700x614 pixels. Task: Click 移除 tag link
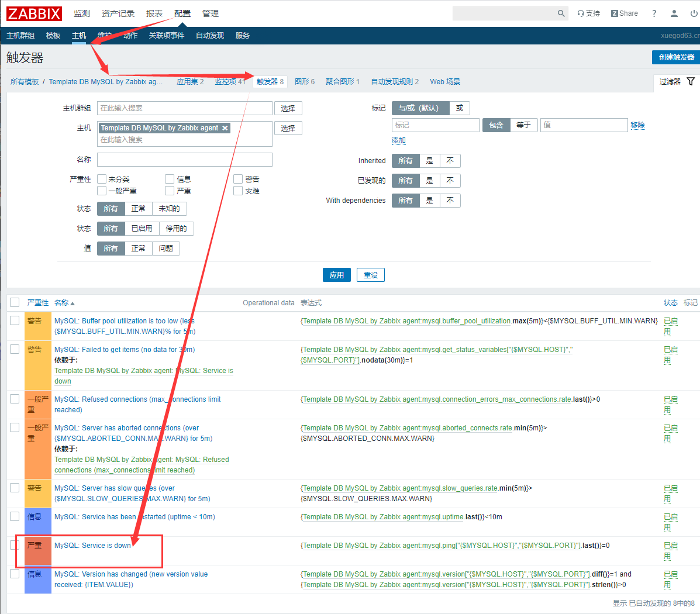click(x=637, y=125)
